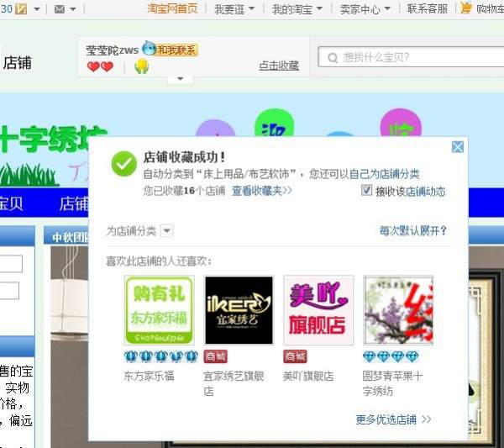The height and width of the screenshot is (448, 504).
Task: Open 更多优选店铺 link
Action: [x=393, y=419]
